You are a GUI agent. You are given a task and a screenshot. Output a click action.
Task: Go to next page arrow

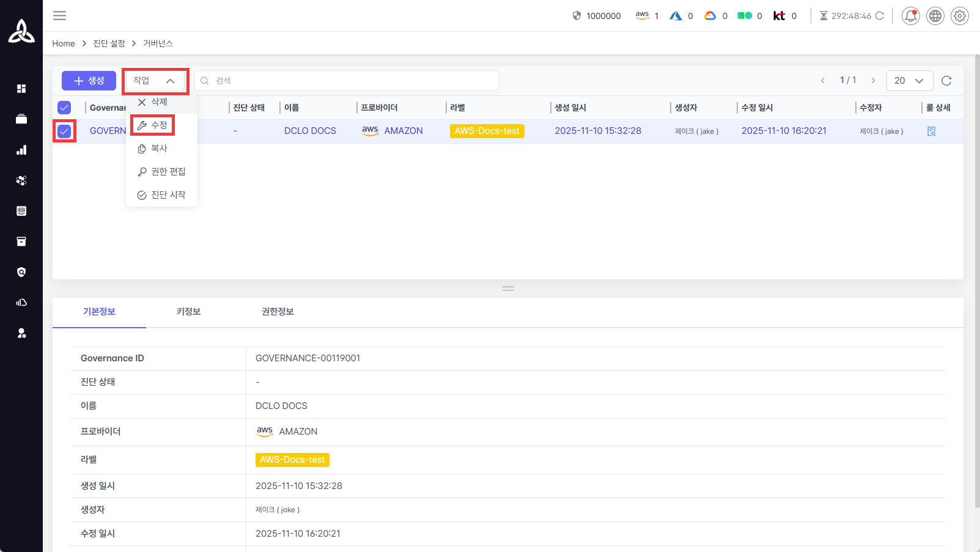873,81
